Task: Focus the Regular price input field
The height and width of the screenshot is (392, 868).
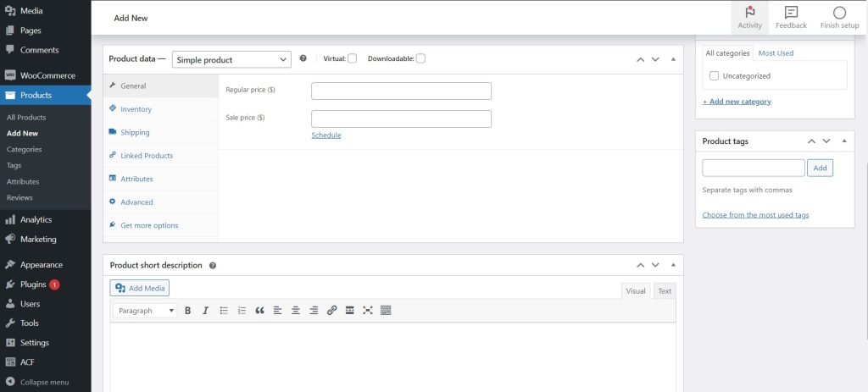Action: point(401,91)
